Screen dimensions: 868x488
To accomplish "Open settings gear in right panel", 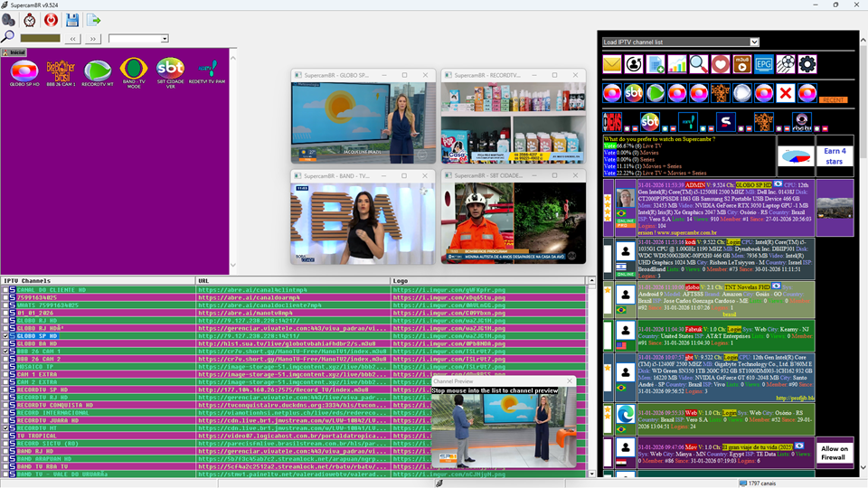I will coord(807,64).
